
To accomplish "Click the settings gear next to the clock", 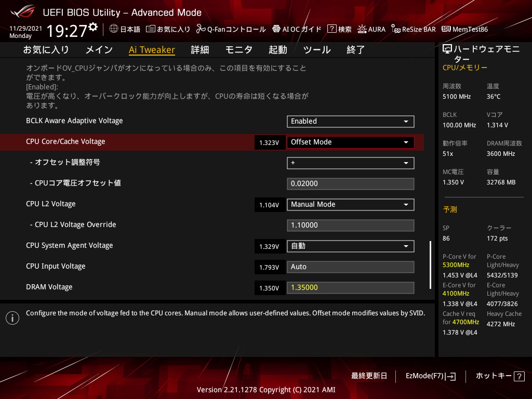I will (93, 27).
